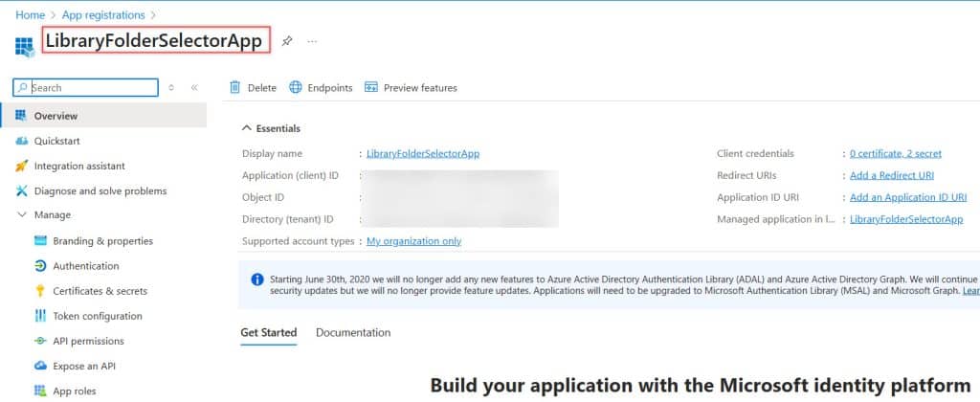Viewport: 980px width, 402px height.
Task: Click the Client credentials label
Action: click(x=756, y=153)
